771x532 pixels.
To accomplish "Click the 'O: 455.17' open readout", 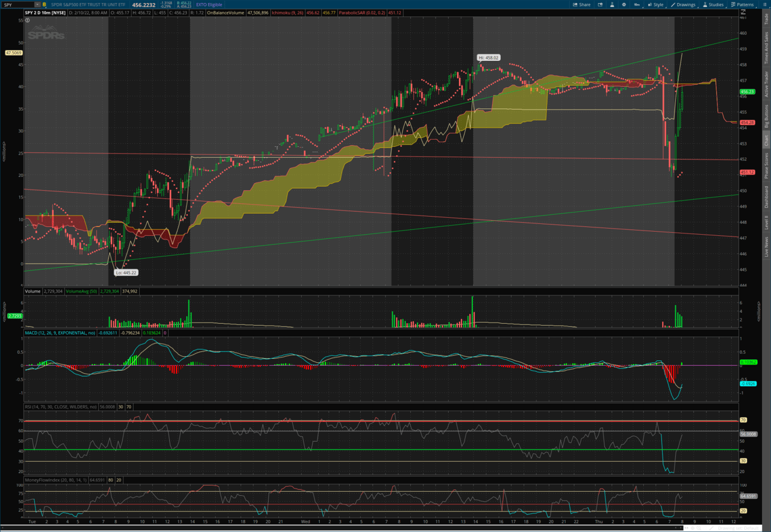I will [x=120, y=13].
